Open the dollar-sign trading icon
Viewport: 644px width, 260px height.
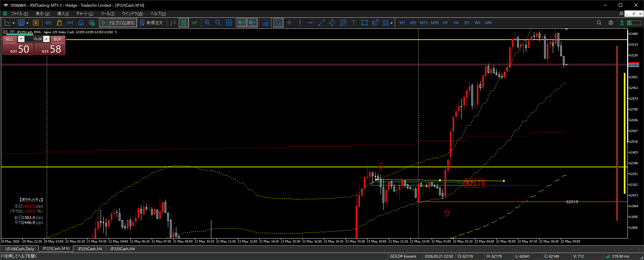tap(36, 23)
